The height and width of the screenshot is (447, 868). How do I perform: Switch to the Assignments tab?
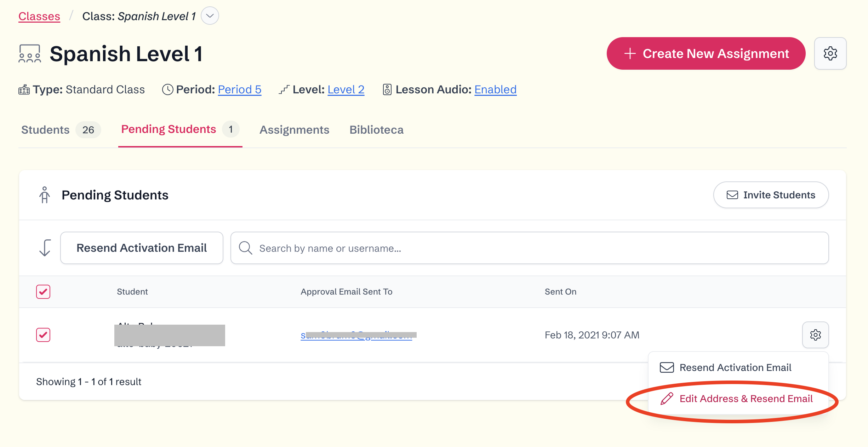tap(294, 130)
